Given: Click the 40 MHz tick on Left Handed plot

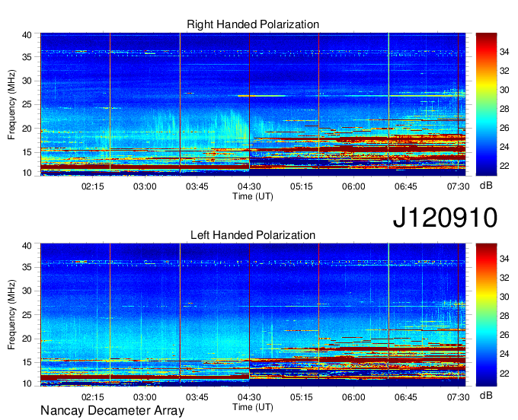Looking at the screenshot, I should [x=27, y=246].
